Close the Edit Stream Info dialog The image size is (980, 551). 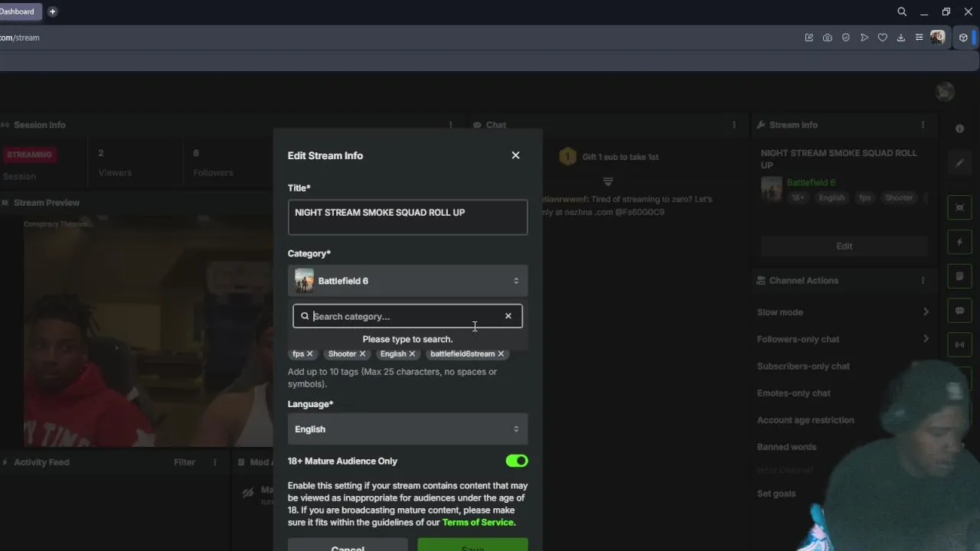(515, 155)
